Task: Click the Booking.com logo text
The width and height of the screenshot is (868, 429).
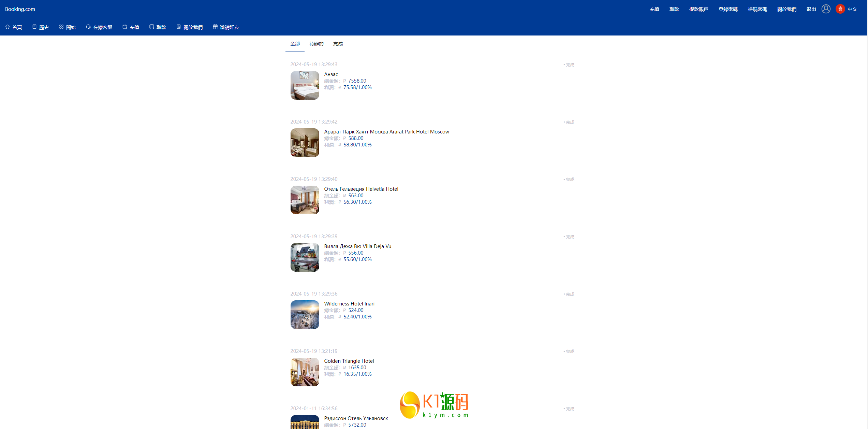Action: pyautogui.click(x=20, y=9)
